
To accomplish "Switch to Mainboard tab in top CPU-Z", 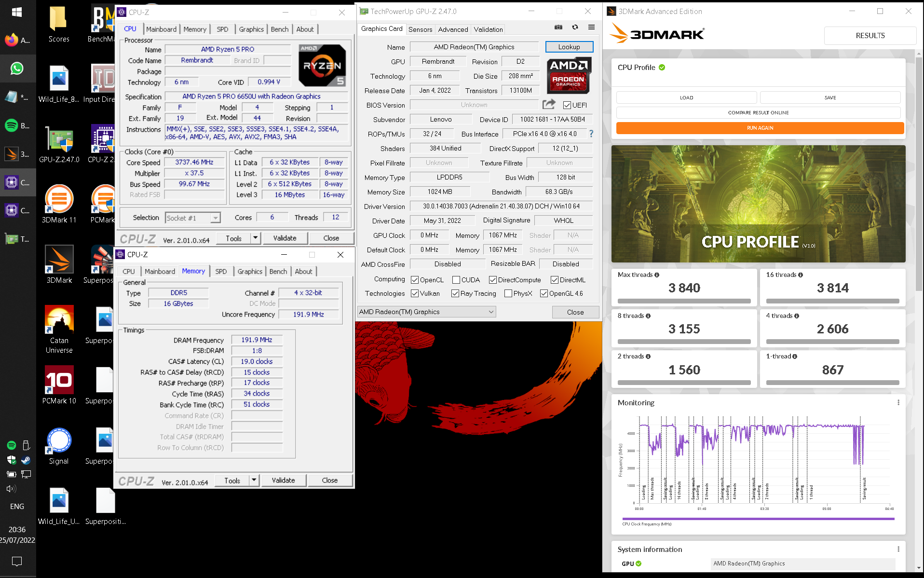I will 161,29.
